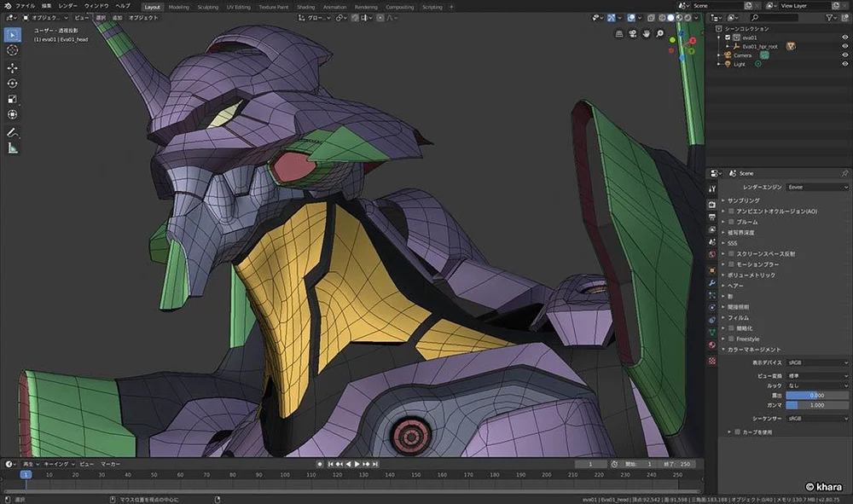853x504 pixels.
Task: Select the Box Select tool
Action: [12, 34]
